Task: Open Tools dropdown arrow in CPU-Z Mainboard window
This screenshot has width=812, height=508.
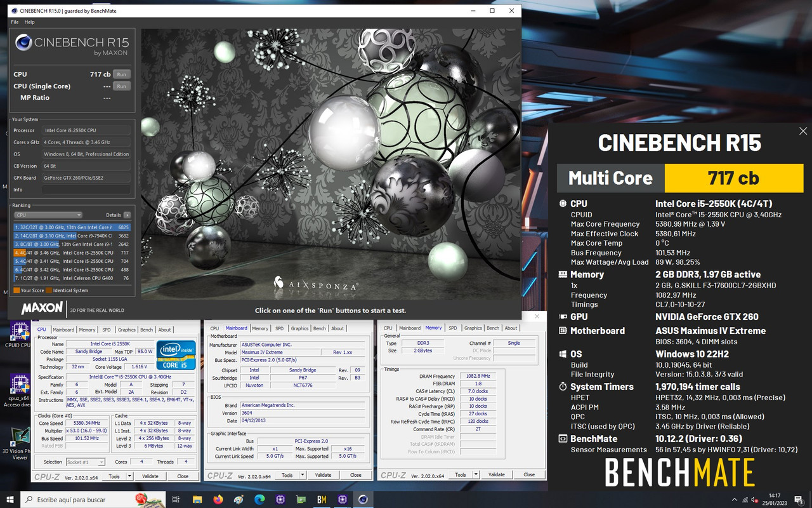Action: click(x=303, y=475)
